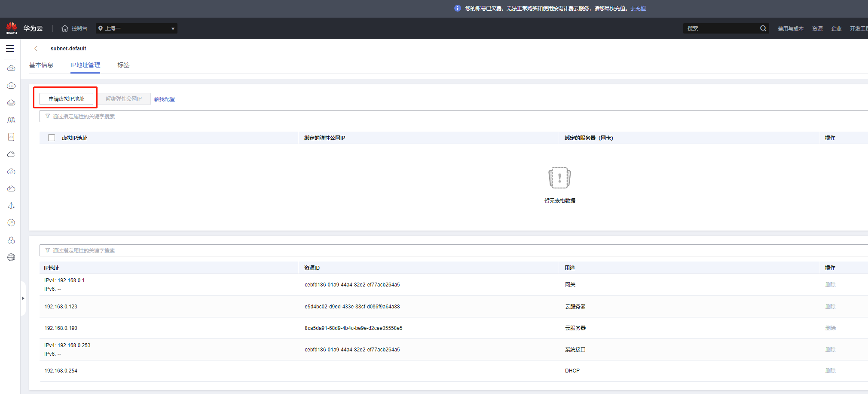Click the three-circles cluster sidebar icon
The image size is (868, 394).
coord(11,240)
